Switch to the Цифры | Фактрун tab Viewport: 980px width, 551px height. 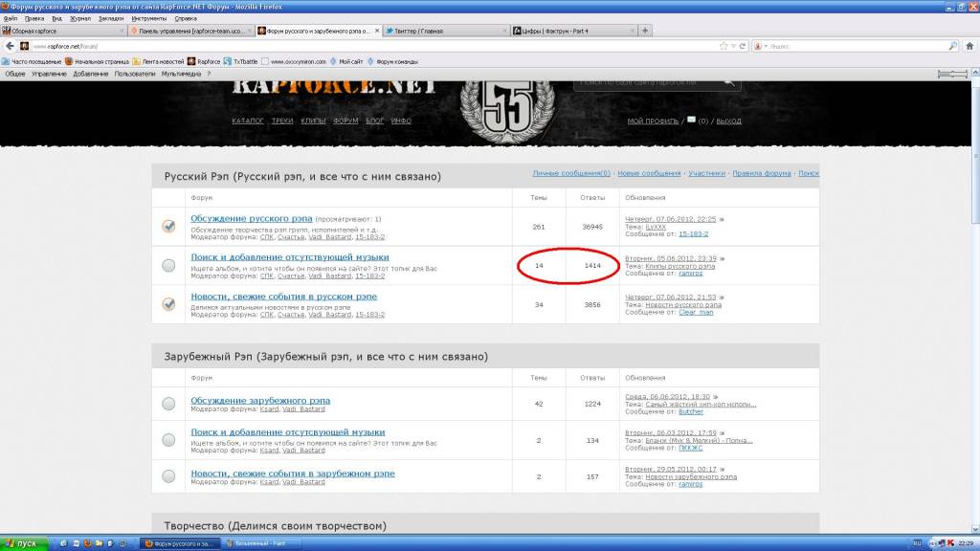[x=572, y=30]
